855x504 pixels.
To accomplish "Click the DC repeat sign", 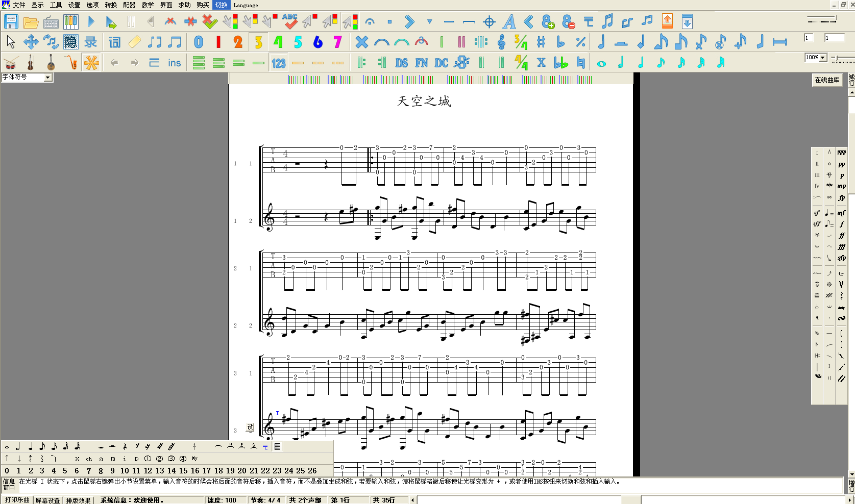I will click(x=442, y=63).
